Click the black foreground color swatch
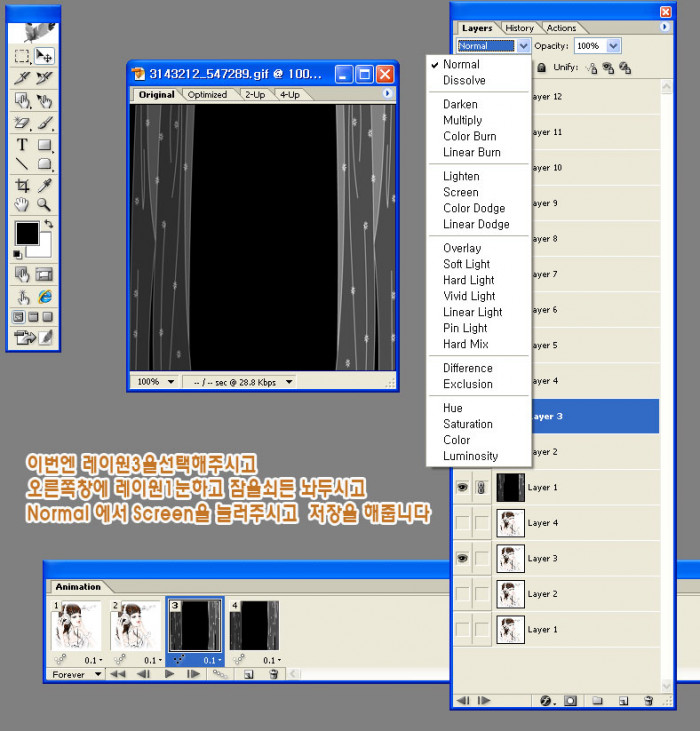This screenshot has width=700, height=731. [x=27, y=234]
